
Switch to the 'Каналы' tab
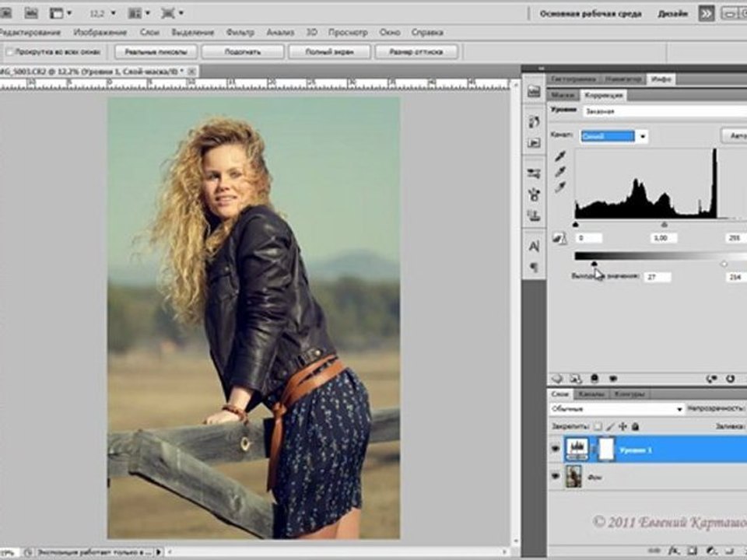591,394
